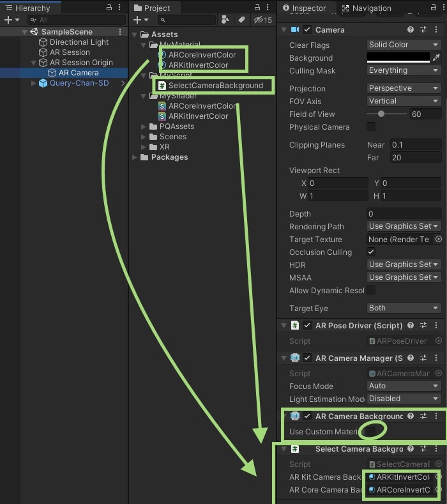Click the Project search field
The width and height of the screenshot is (447, 504).
click(186, 20)
